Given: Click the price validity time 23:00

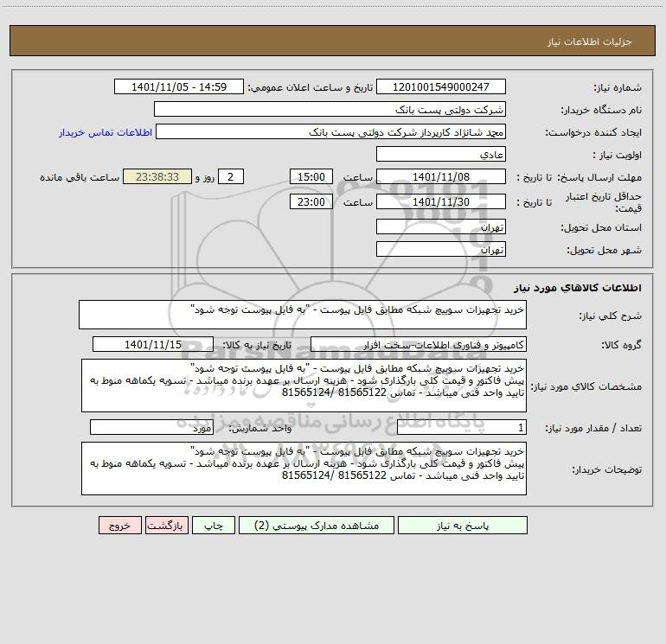Looking at the screenshot, I should click(x=311, y=201).
